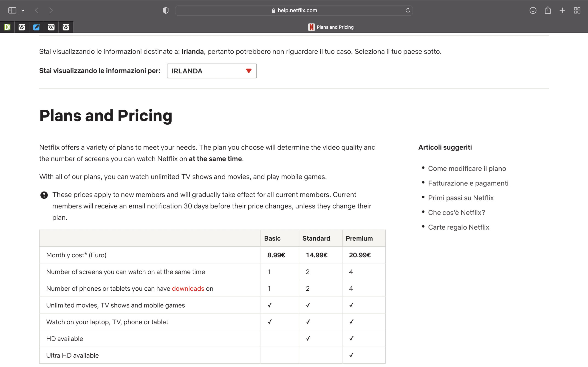This screenshot has width=588, height=367.
Task: Open the Come modificare il piano article
Action: coord(467,168)
